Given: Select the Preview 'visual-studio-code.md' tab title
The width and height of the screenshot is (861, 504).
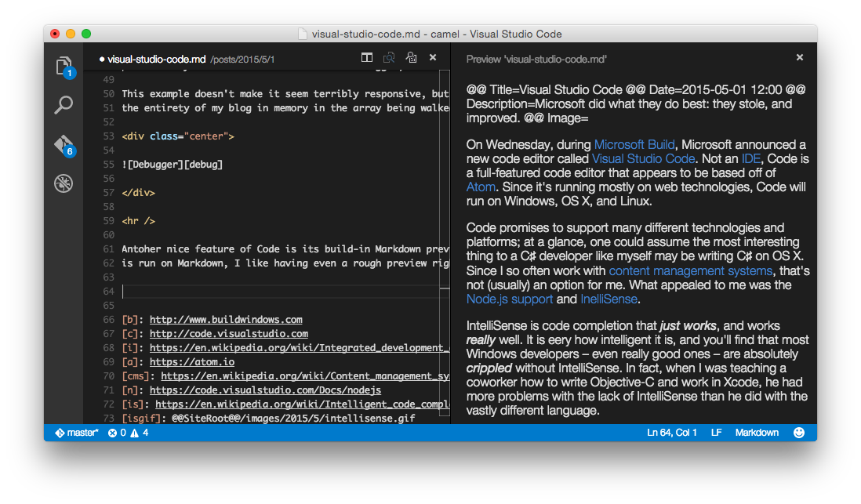Looking at the screenshot, I should 536,60.
